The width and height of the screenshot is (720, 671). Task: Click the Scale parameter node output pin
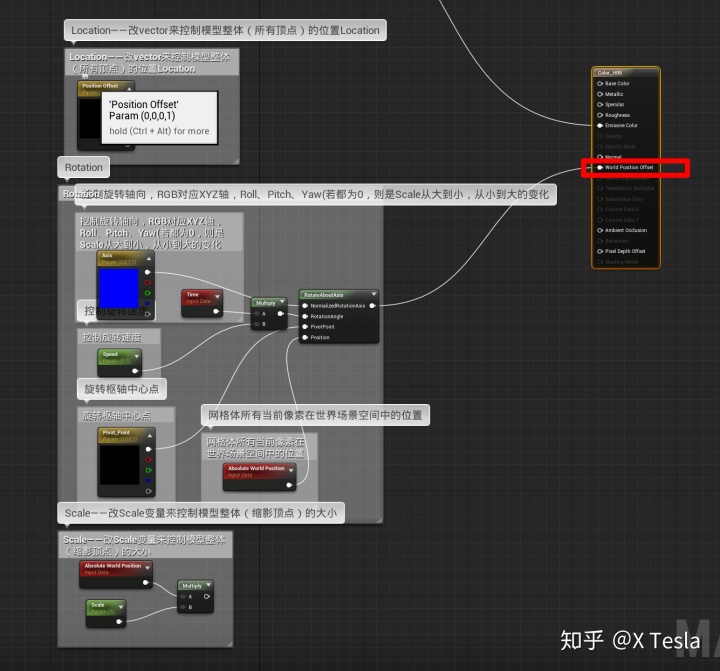(x=119, y=621)
